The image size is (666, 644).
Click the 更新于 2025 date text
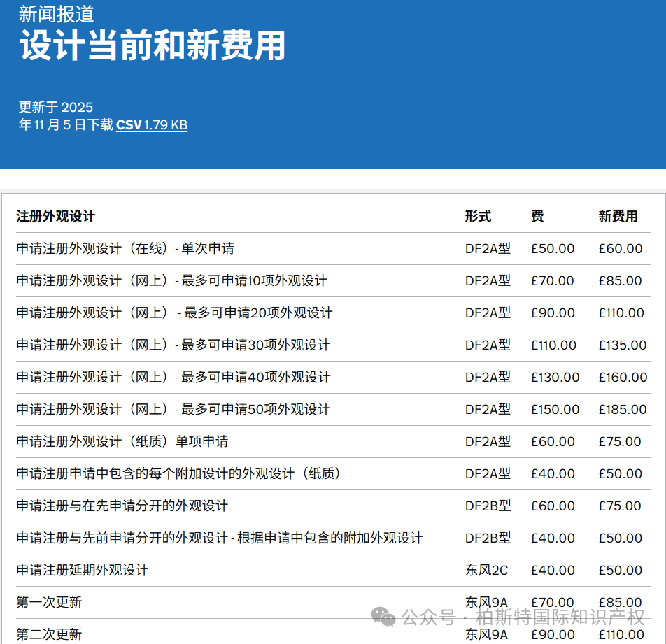pos(54,108)
